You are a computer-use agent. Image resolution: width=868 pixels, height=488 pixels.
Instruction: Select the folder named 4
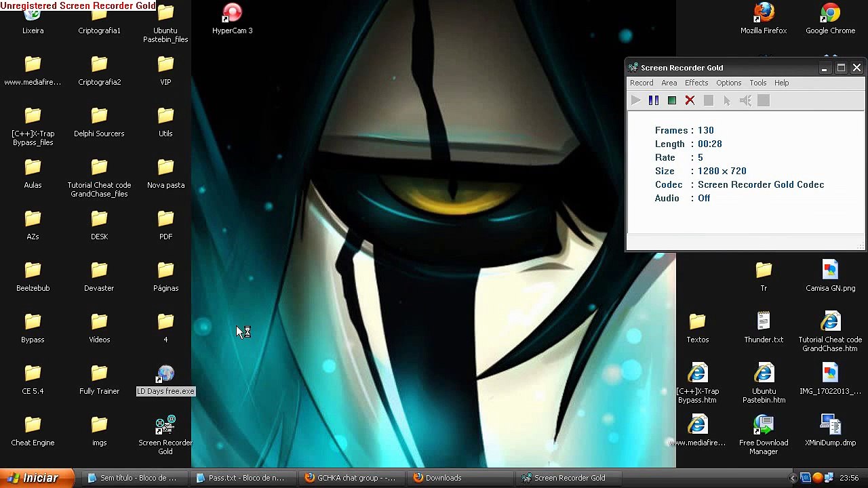(165, 328)
